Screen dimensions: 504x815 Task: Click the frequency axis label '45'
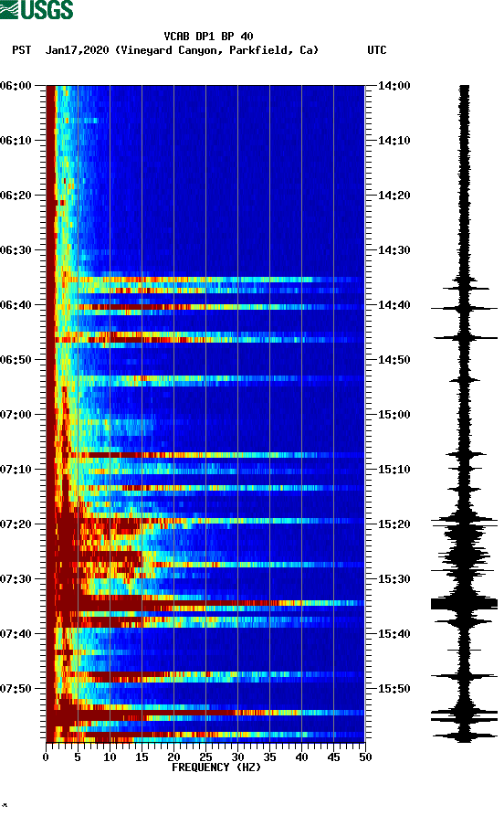(333, 757)
